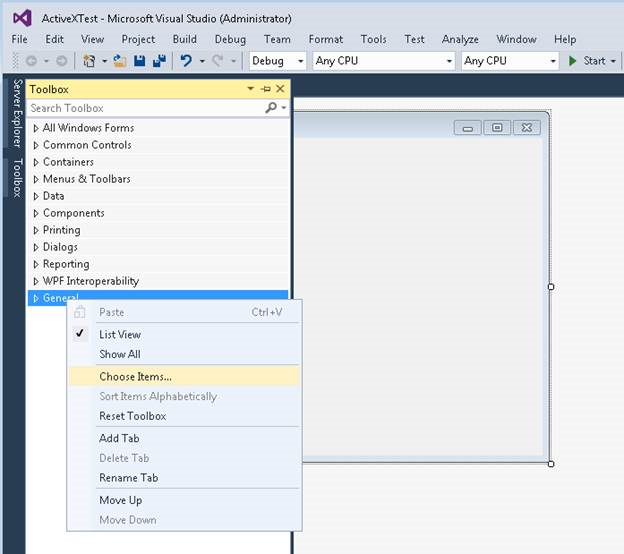Click the search magnifier in Toolbox
Image resolution: width=624 pixels, height=554 pixels.
pyautogui.click(x=270, y=108)
